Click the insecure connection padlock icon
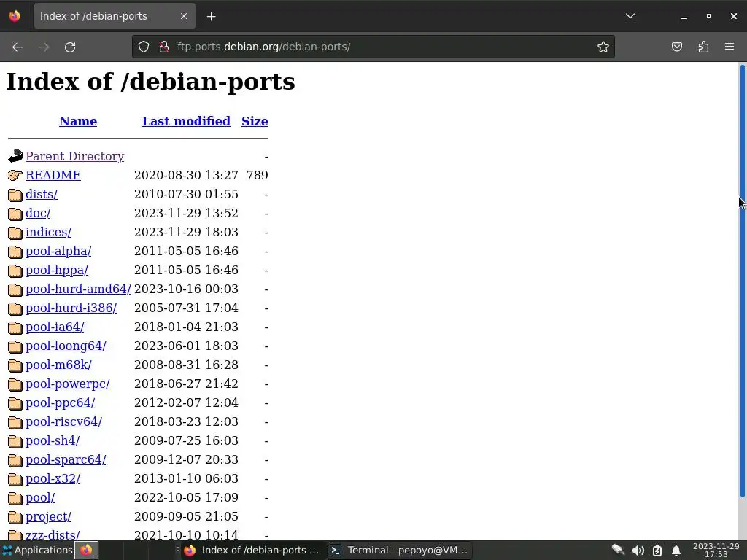 click(x=164, y=47)
